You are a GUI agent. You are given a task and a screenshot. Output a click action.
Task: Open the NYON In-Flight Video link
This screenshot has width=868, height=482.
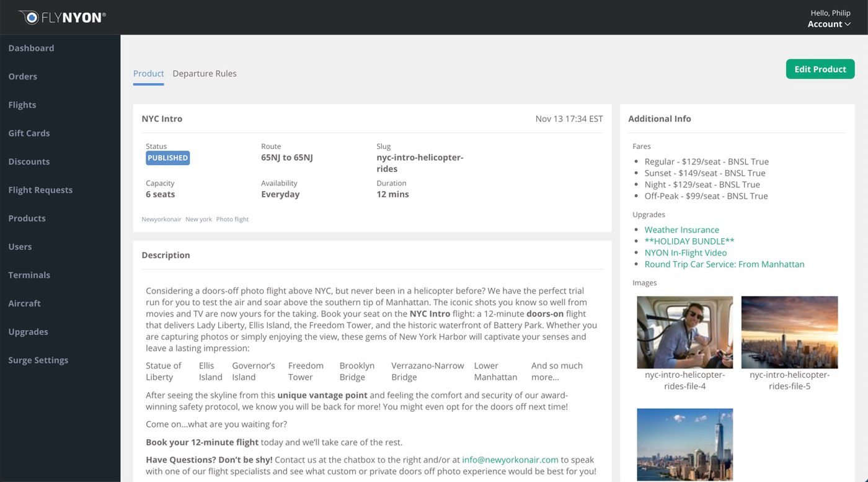tap(686, 252)
